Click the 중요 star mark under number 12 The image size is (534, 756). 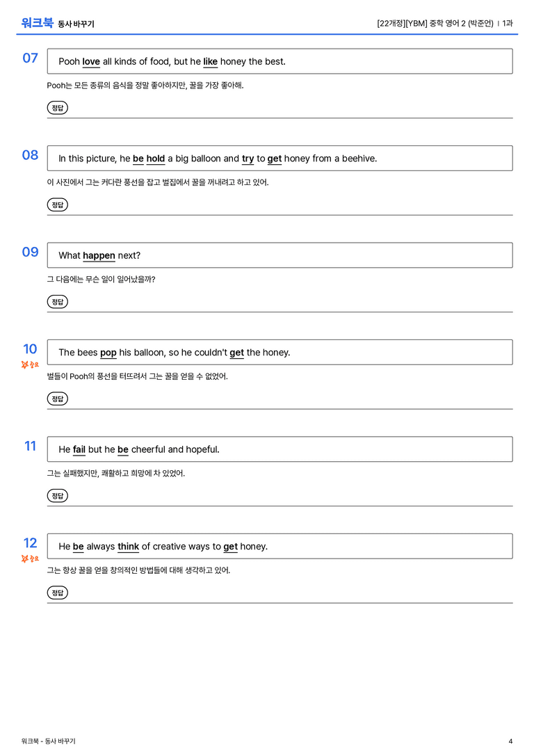[30, 558]
